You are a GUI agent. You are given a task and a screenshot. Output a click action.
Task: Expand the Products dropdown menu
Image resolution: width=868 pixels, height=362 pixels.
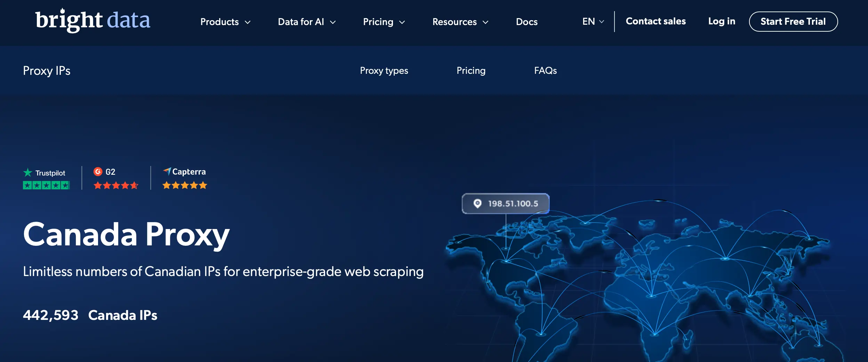click(225, 22)
